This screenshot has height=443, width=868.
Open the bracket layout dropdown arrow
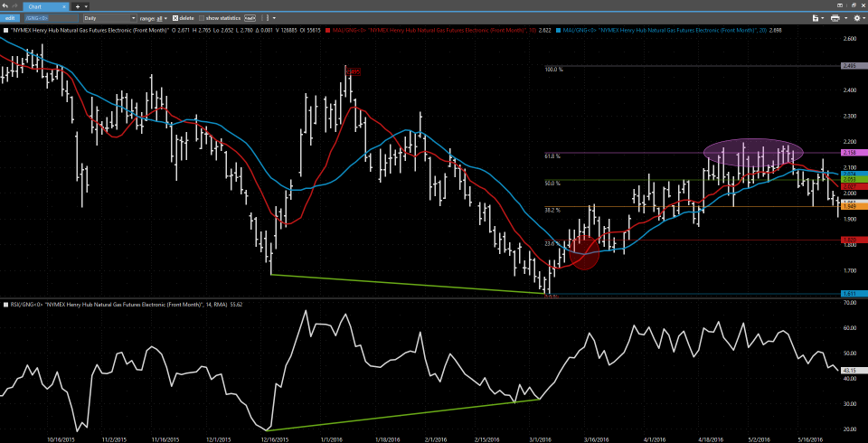coord(274,18)
